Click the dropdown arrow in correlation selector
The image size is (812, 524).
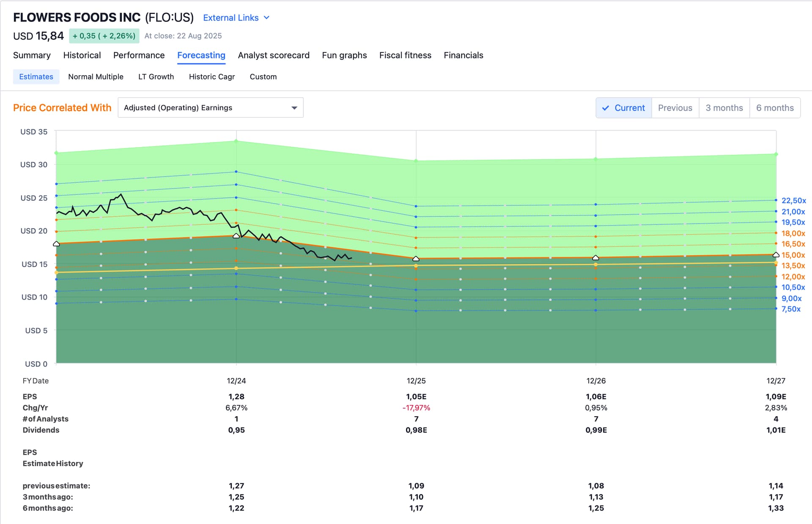pyautogui.click(x=294, y=108)
